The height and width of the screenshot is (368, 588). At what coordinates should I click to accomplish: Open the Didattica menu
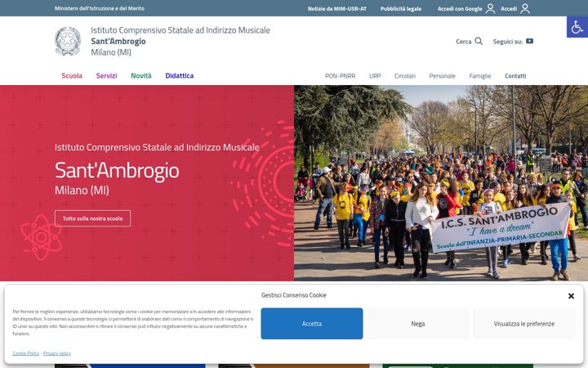[x=180, y=76]
